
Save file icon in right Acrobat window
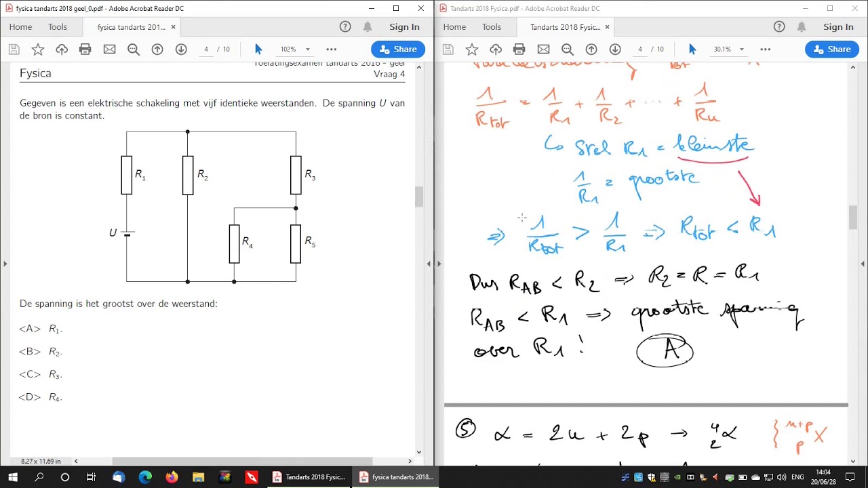click(448, 49)
